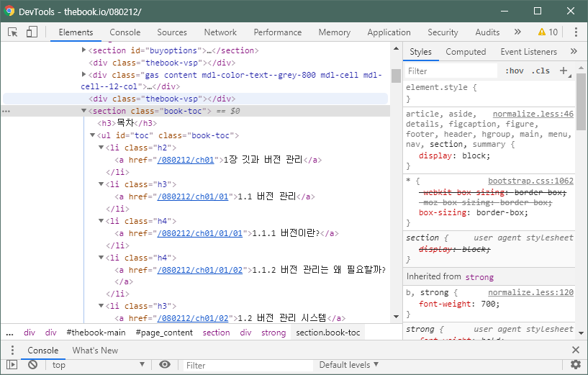Create live expression eye icon
The image size is (588, 375).
click(164, 364)
